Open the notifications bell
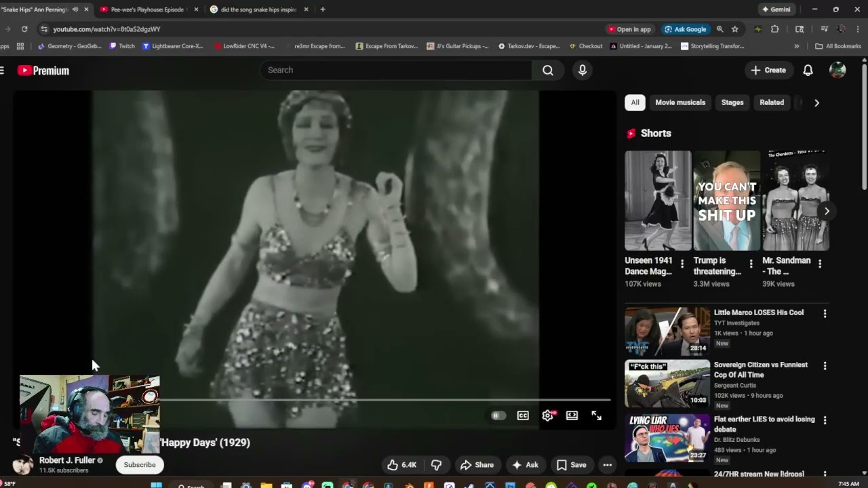 808,70
